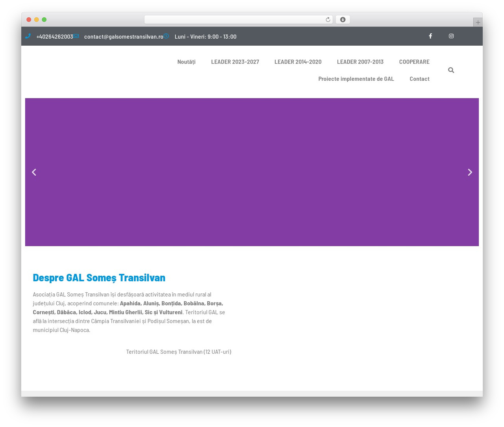This screenshot has width=504, height=427.
Task: Click the clock schedule icon
Action: pyautogui.click(x=167, y=36)
